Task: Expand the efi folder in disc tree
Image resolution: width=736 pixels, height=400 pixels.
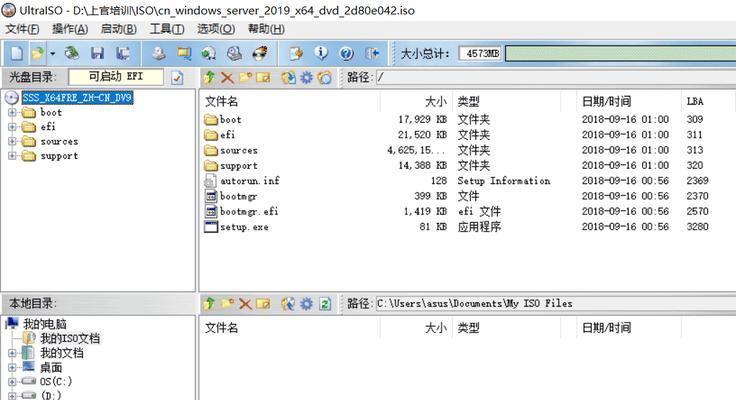Action: click(12, 127)
